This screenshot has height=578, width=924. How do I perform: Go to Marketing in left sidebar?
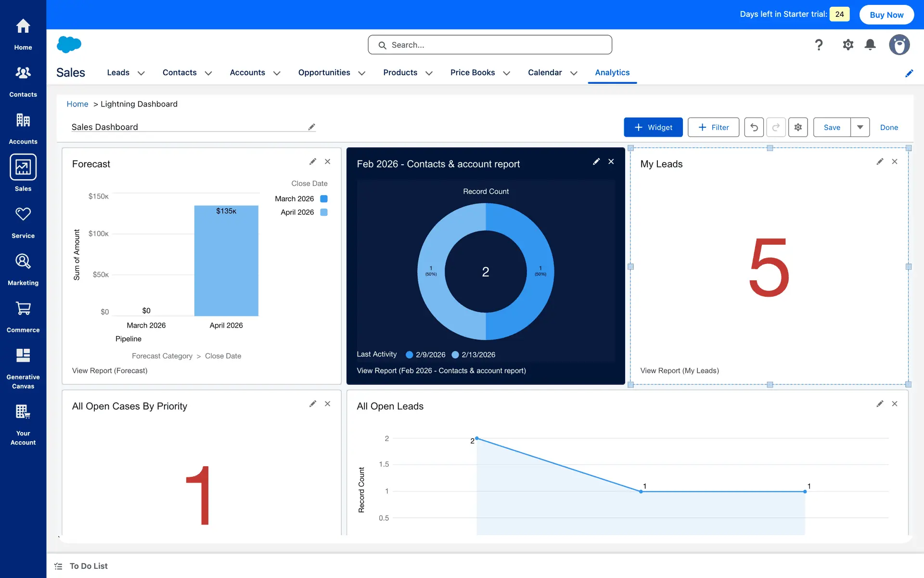(23, 269)
